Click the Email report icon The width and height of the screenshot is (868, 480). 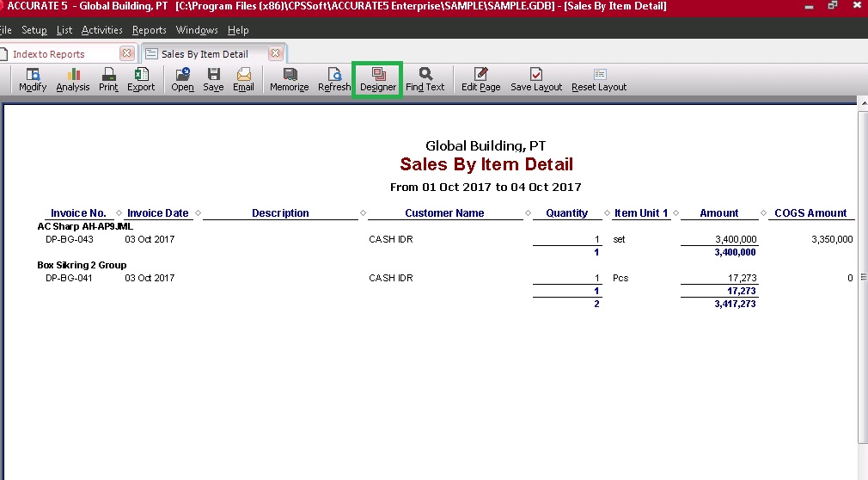coord(243,80)
